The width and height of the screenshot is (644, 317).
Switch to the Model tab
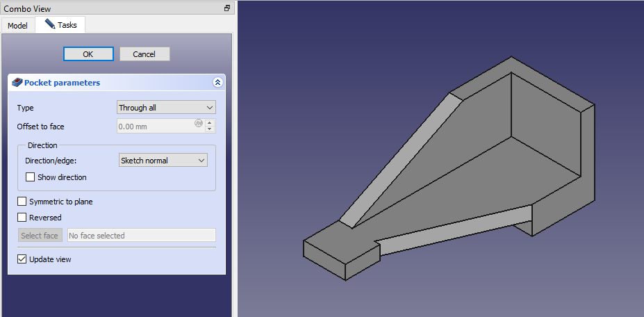coord(17,26)
